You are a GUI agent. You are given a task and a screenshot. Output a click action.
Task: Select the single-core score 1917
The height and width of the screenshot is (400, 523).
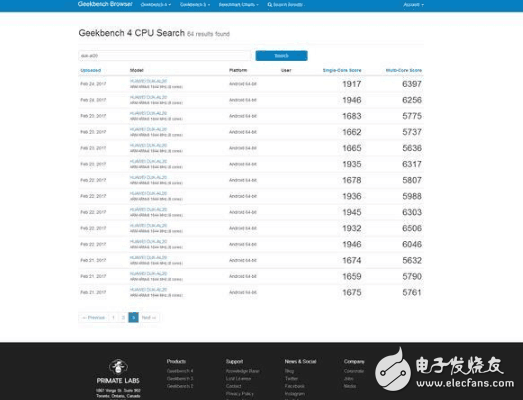pyautogui.click(x=352, y=84)
